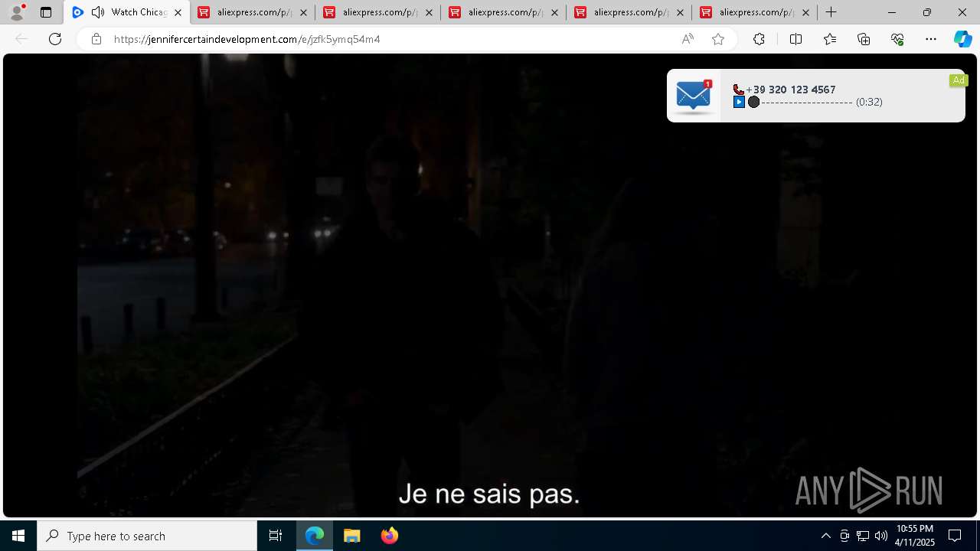Refresh the current page
Viewport: 980px width, 551px height.
(55, 39)
